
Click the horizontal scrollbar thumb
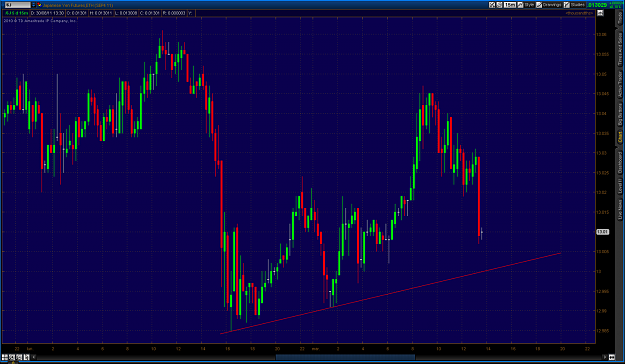tap(345, 357)
